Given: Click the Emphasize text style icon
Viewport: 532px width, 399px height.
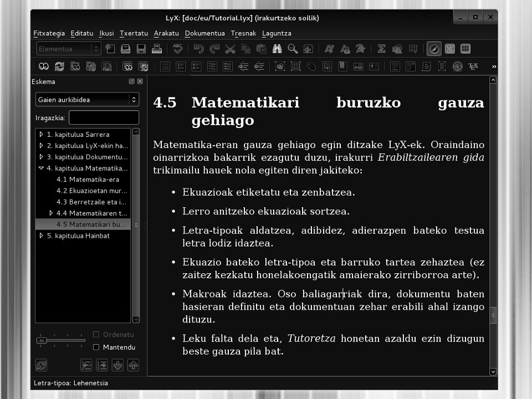Looking at the screenshot, I should tap(329, 49).
